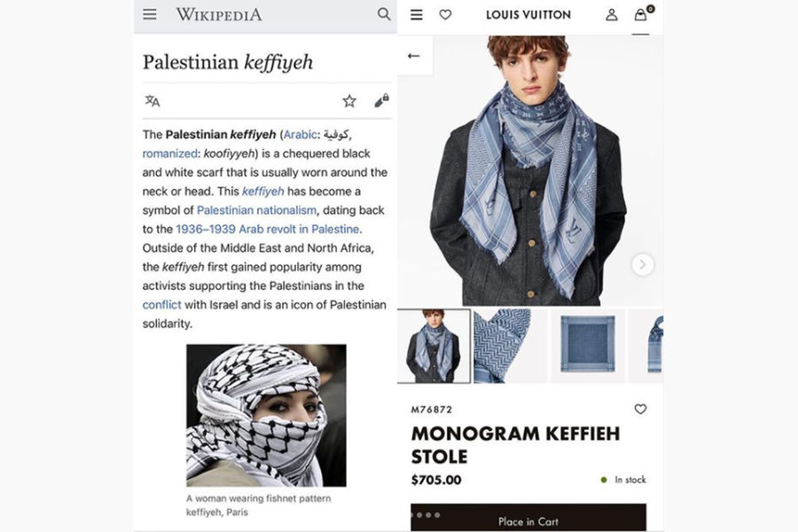Click the Place in Cart button

click(528, 518)
